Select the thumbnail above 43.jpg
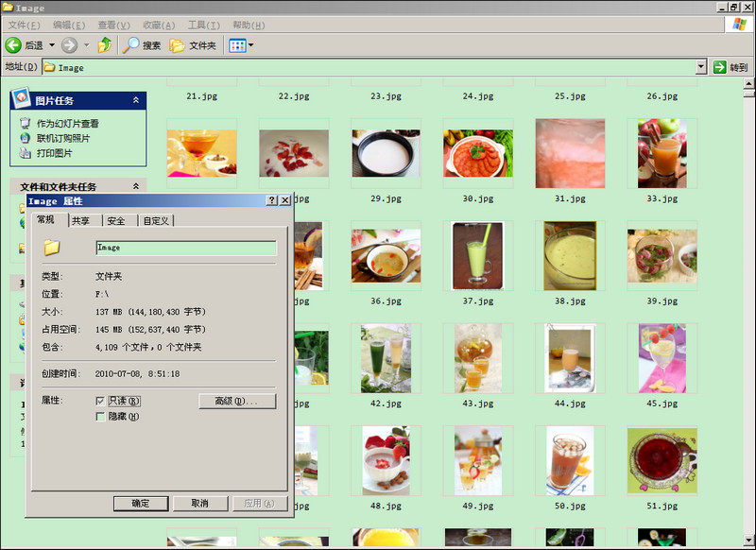Viewport: 756px width, 550px height. coord(478,358)
